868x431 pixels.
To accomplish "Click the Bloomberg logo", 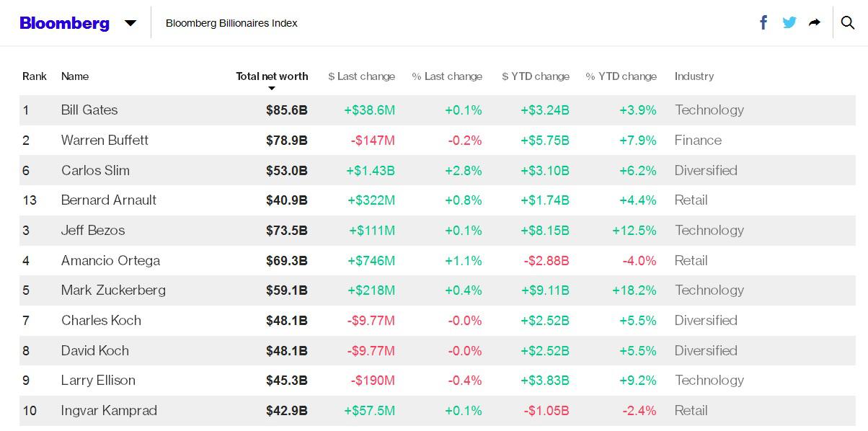I will coord(65,23).
